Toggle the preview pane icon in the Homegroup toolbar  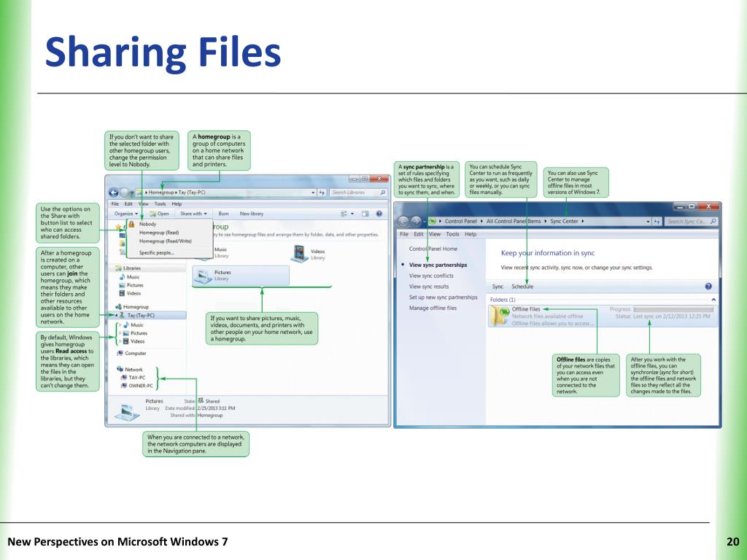point(365,214)
